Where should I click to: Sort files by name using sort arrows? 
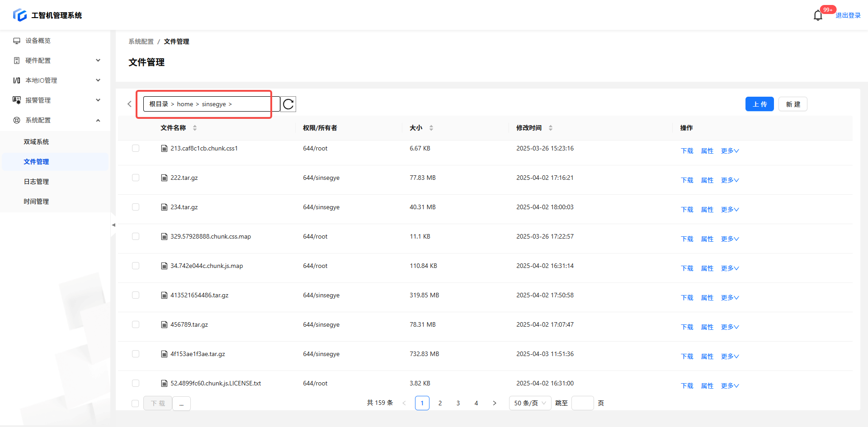point(195,128)
